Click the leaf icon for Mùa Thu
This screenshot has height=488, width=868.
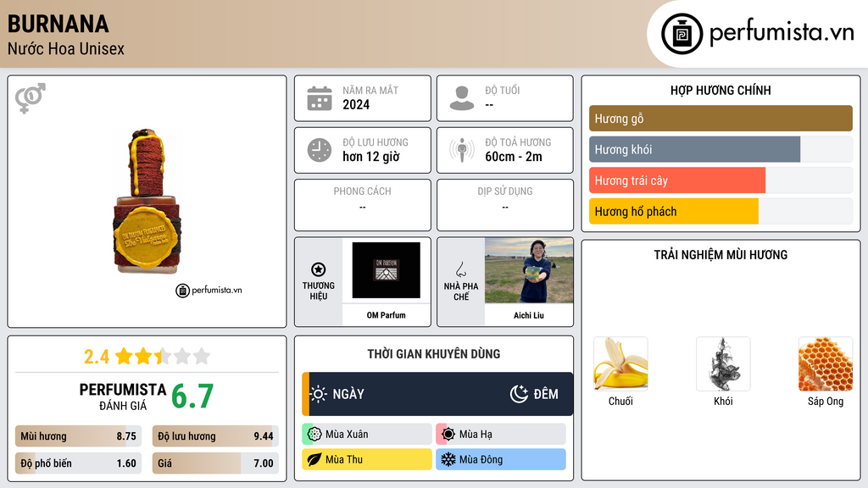(314, 460)
